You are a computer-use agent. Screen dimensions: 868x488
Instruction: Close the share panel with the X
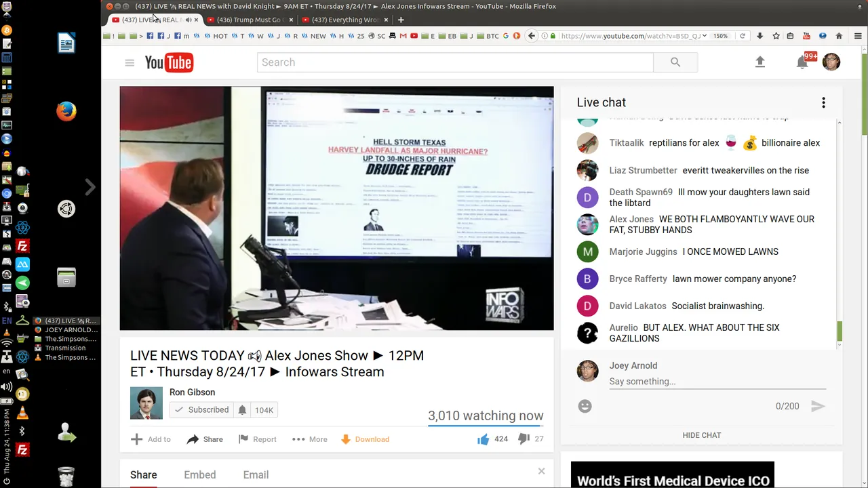(x=541, y=471)
